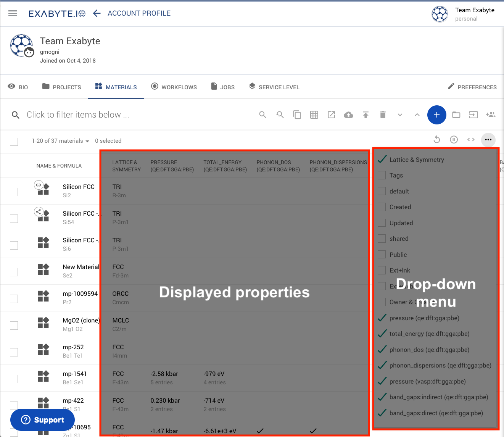Open the more options ellipsis menu
The image size is (504, 437).
tap(488, 140)
